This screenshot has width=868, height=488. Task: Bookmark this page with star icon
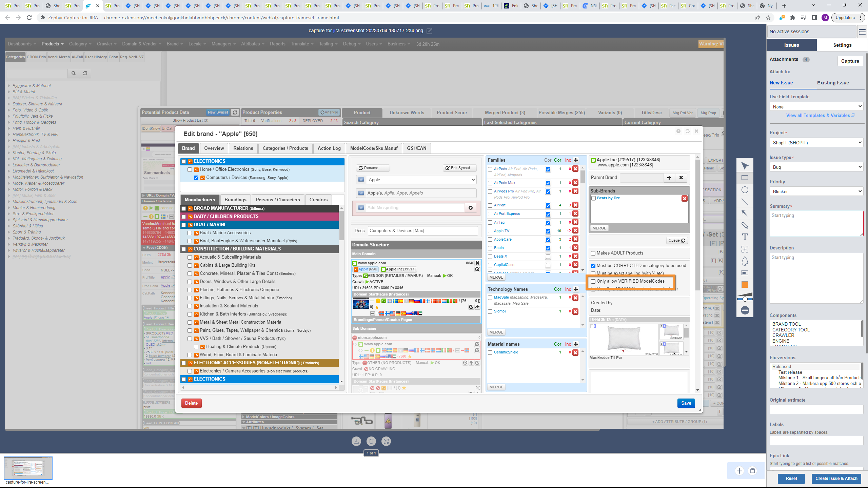pos(768,18)
